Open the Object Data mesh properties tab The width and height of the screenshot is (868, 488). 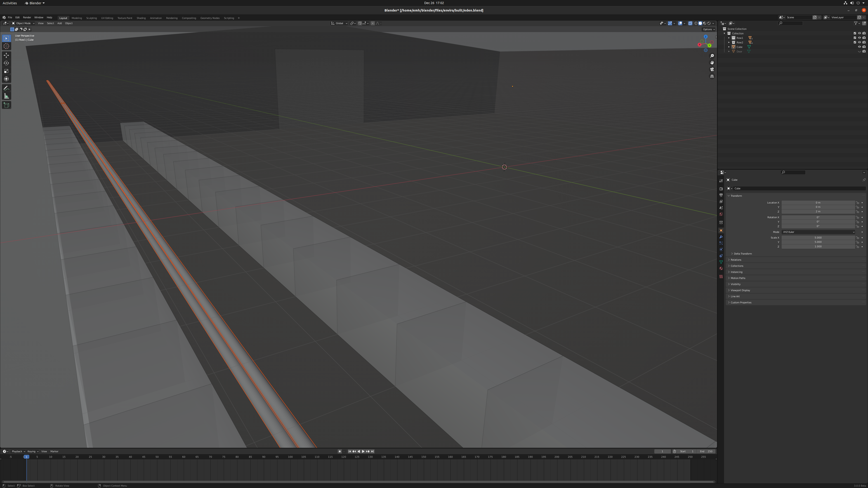point(721,262)
